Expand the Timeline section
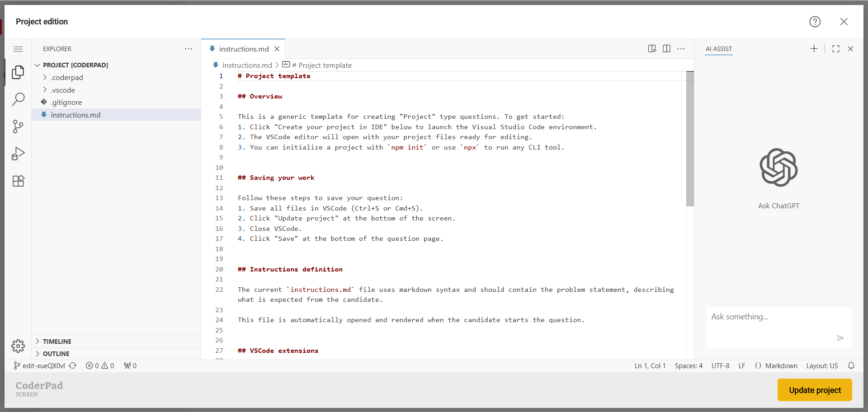The height and width of the screenshot is (412, 868). click(57, 342)
